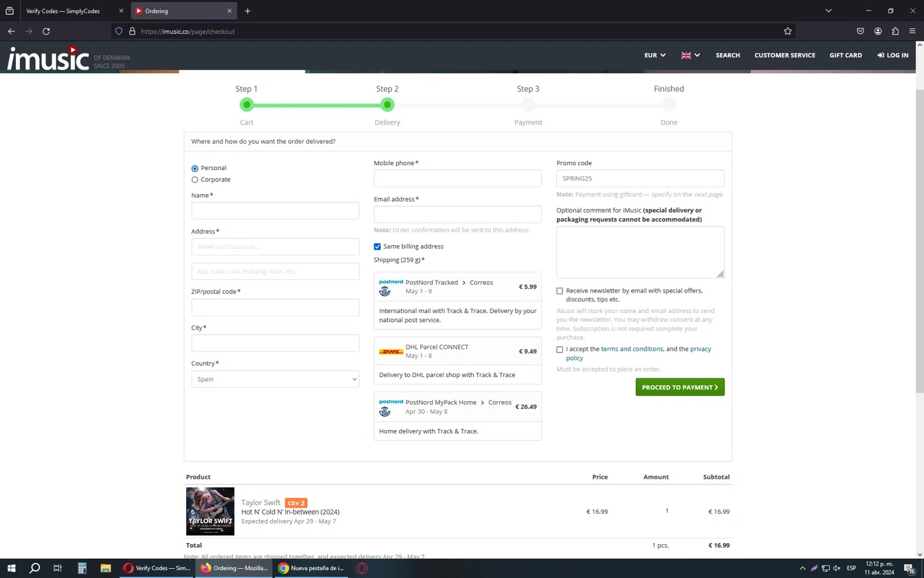
Task: Open the terms and conditions link
Action: click(x=632, y=349)
